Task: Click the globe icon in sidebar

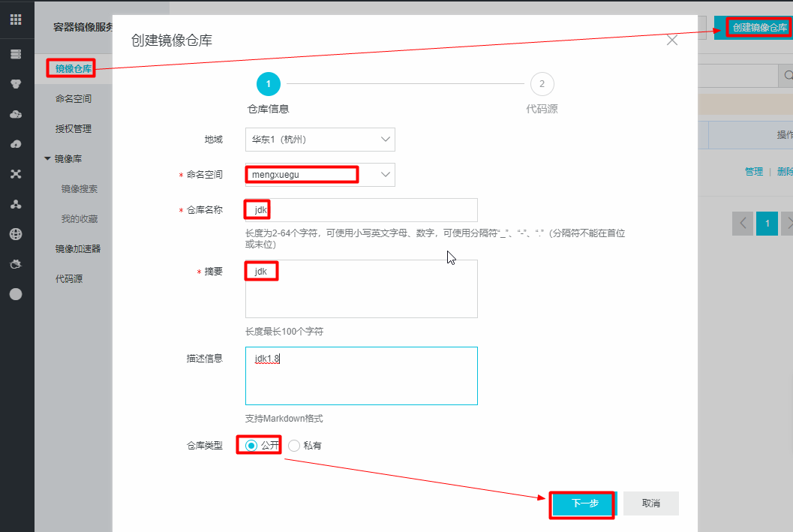Action: coord(16,234)
